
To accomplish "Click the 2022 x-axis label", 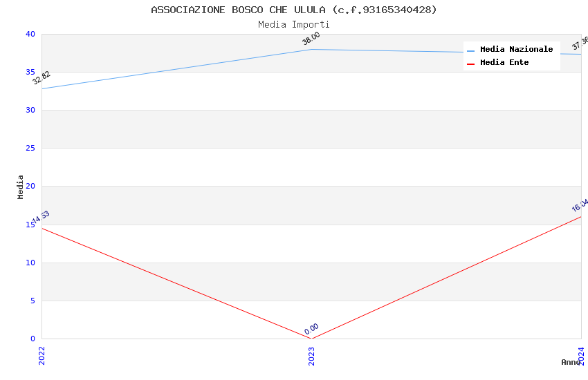I will [x=42, y=356].
